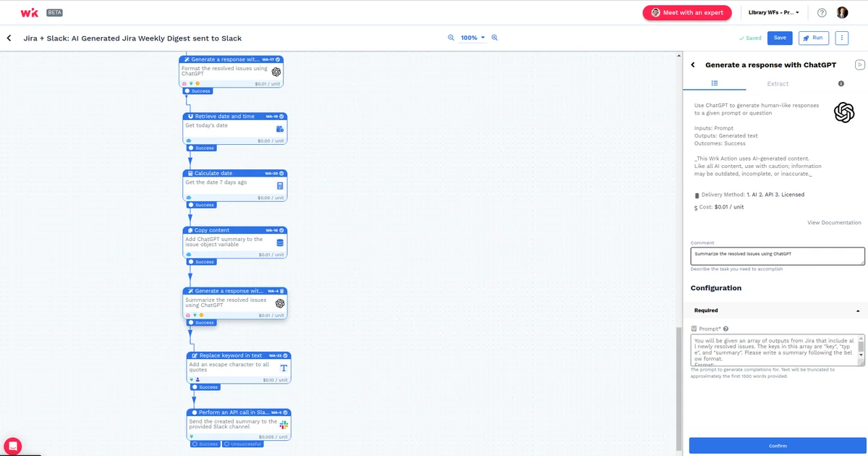Open the 100% zoom level dropdown
The width and height of the screenshot is (868, 456).
[473, 38]
